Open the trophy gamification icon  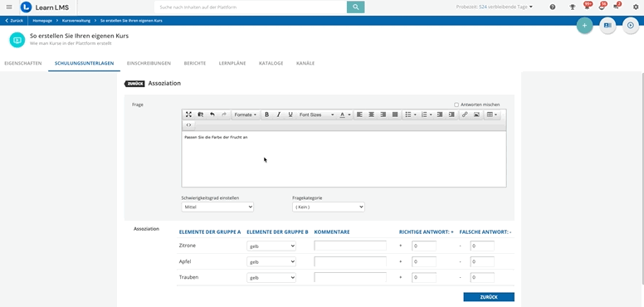click(x=572, y=7)
